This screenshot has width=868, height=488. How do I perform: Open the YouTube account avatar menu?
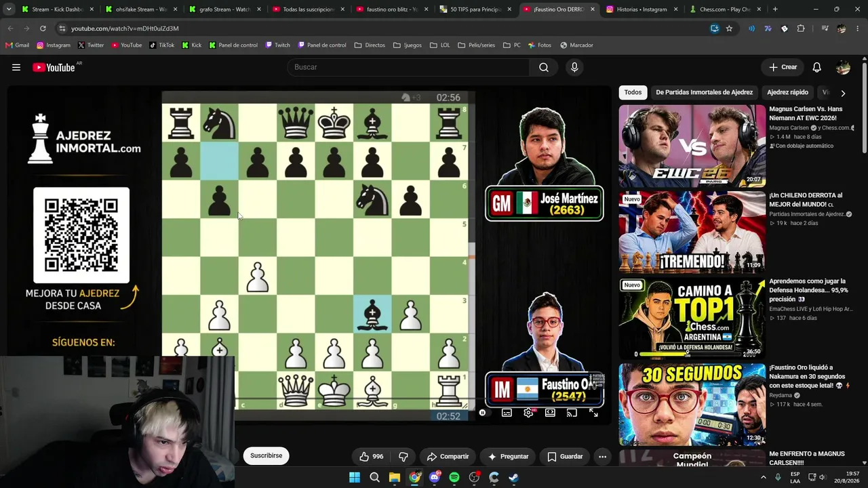click(x=843, y=67)
